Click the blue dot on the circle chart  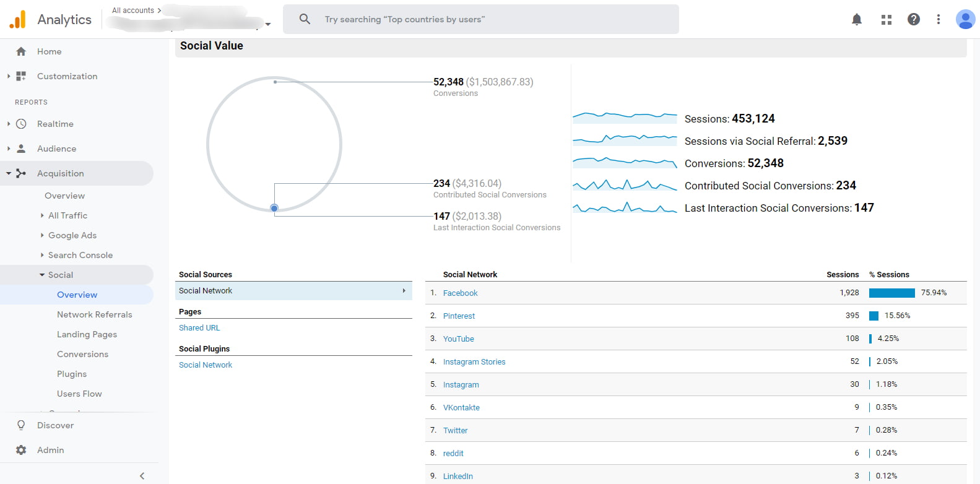pos(274,208)
